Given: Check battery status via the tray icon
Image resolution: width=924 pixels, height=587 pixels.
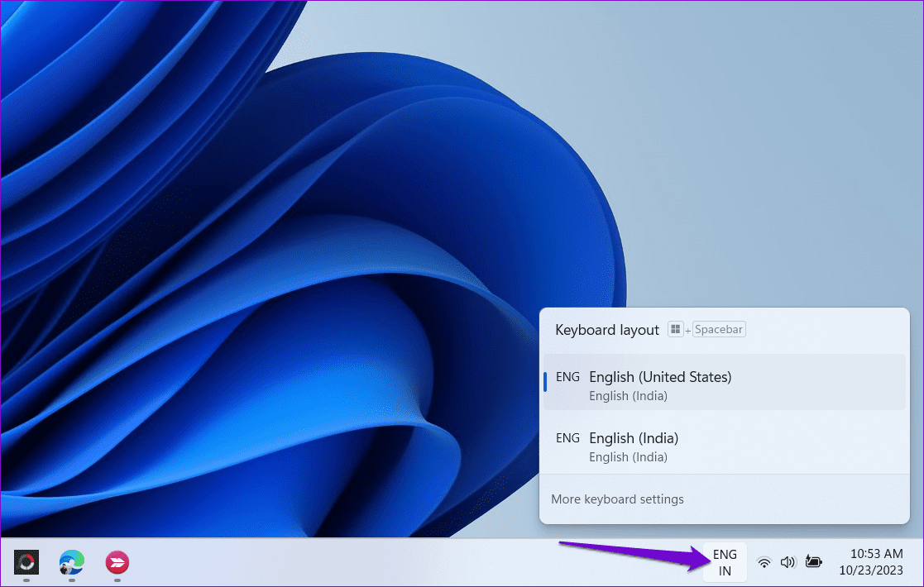Looking at the screenshot, I should (813, 561).
